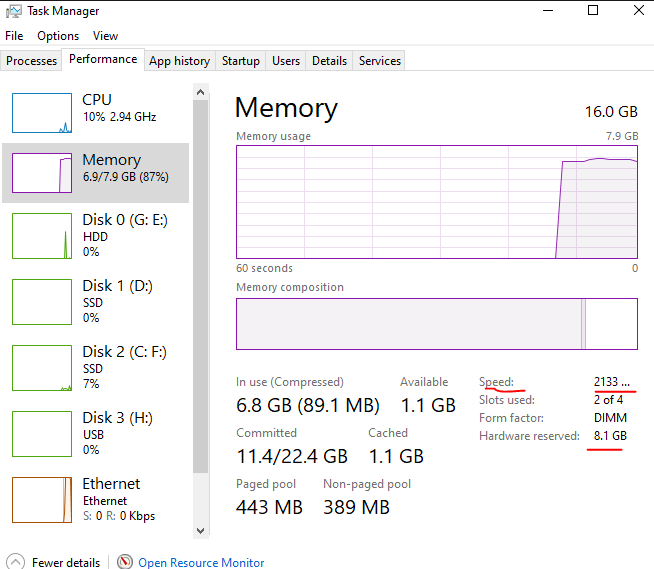
Task: Switch to the Processes tab
Action: pos(31,61)
